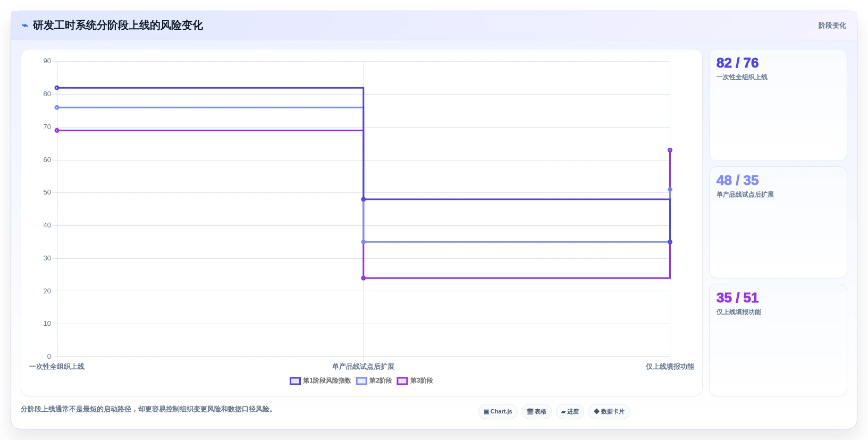Click the y-axis value 50

point(47,192)
